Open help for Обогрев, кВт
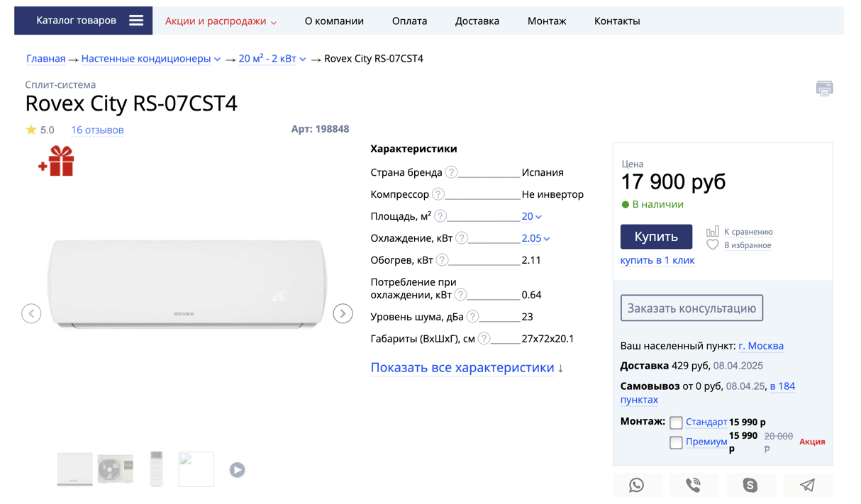This screenshot has width=861, height=504. 443,260
